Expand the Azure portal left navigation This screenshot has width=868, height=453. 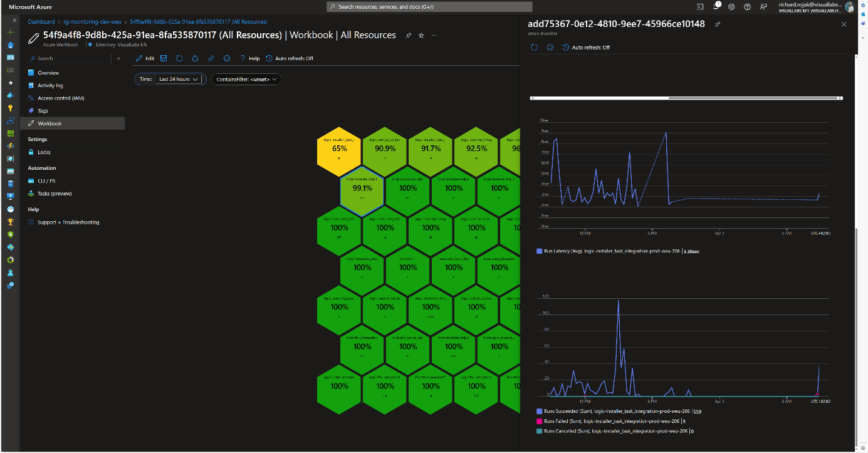[x=14, y=21]
